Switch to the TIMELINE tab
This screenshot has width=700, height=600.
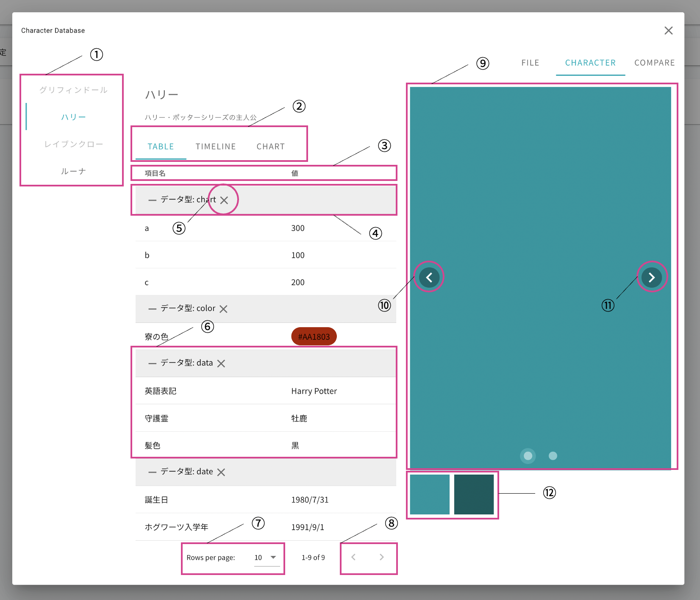pos(216,147)
